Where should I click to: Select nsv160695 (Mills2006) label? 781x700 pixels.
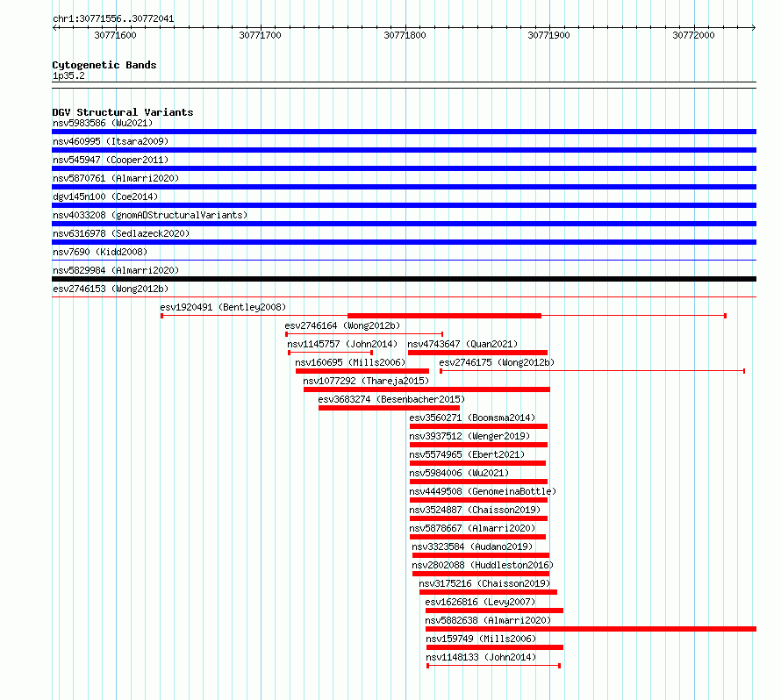click(x=350, y=362)
